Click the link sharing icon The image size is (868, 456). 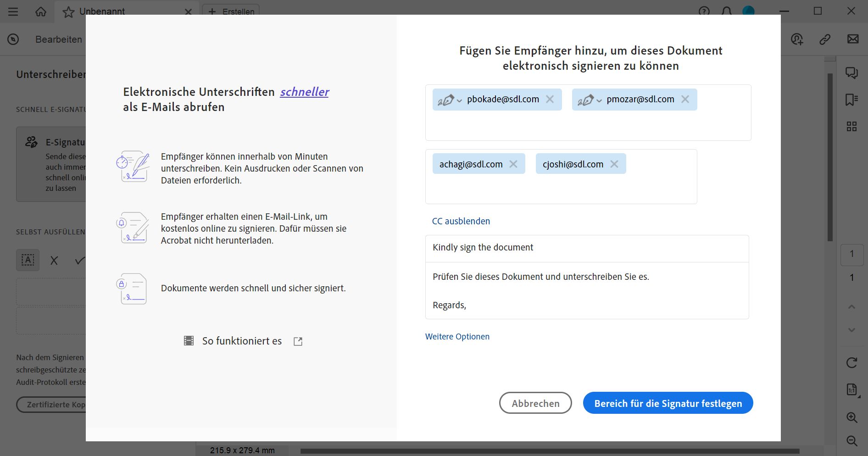click(824, 39)
